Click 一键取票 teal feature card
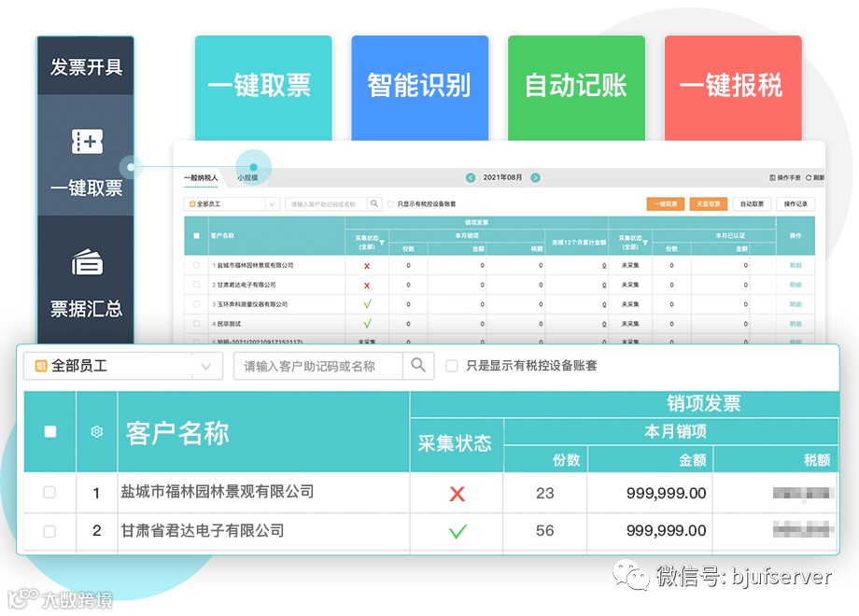The width and height of the screenshot is (859, 616). coord(263,88)
